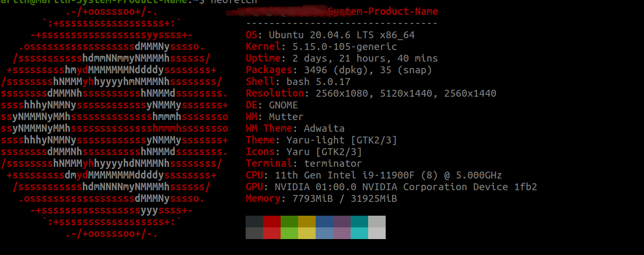The height and width of the screenshot is (255, 644).
Task: Click the bright yellow color swatch
Action: 307,233
